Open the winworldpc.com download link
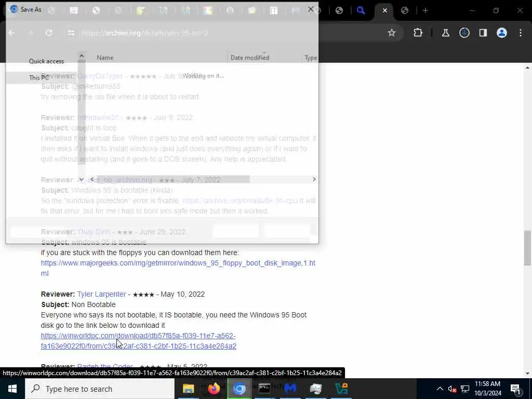The image size is (532, 399). [138, 341]
